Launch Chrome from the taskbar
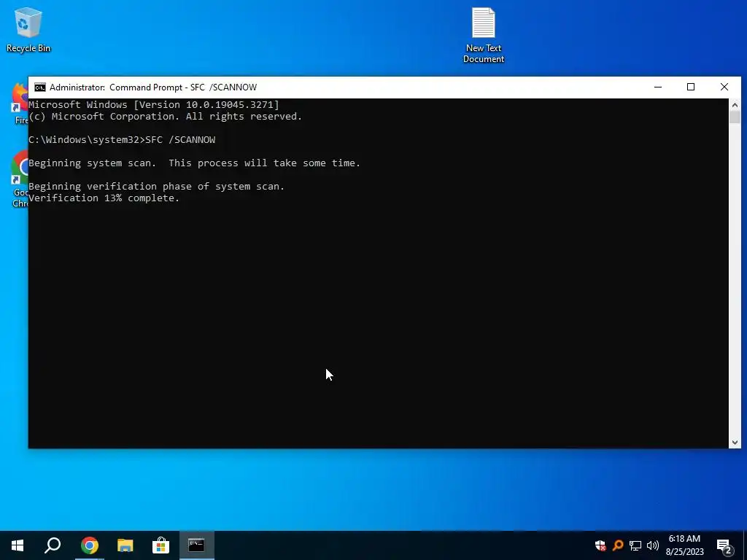747x560 pixels. point(89,545)
